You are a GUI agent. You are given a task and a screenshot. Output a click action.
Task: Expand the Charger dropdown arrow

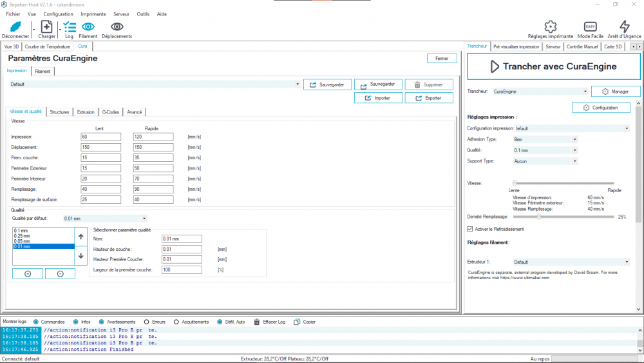(x=60, y=30)
